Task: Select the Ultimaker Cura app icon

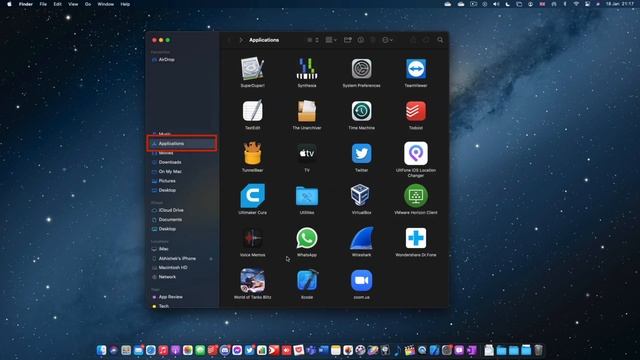Action: point(252,196)
